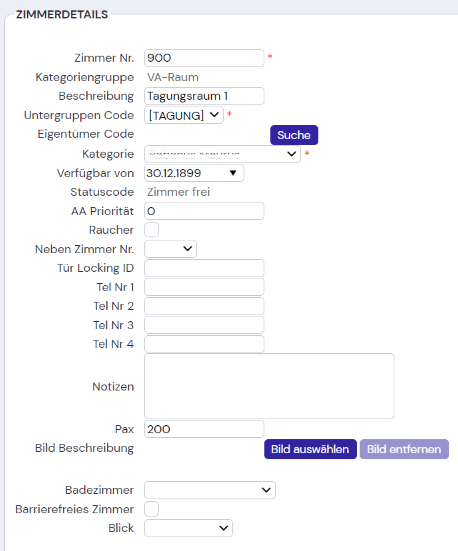Click the Bild entfernen button
This screenshot has width=458, height=551.
click(x=404, y=449)
